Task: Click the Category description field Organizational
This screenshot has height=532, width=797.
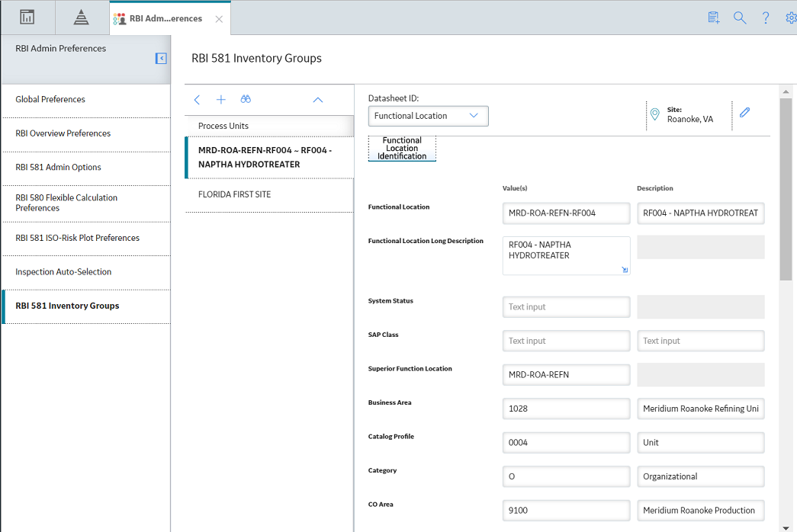Action: (x=700, y=476)
